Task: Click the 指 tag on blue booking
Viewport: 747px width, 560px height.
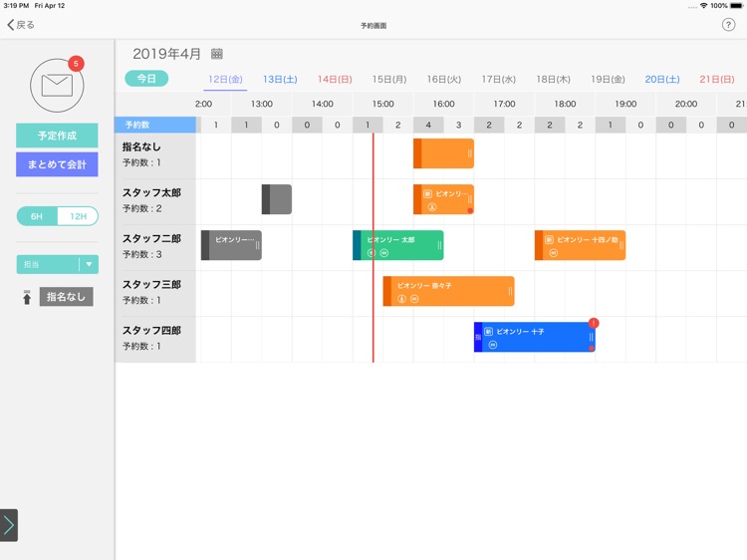Action: coord(478,337)
